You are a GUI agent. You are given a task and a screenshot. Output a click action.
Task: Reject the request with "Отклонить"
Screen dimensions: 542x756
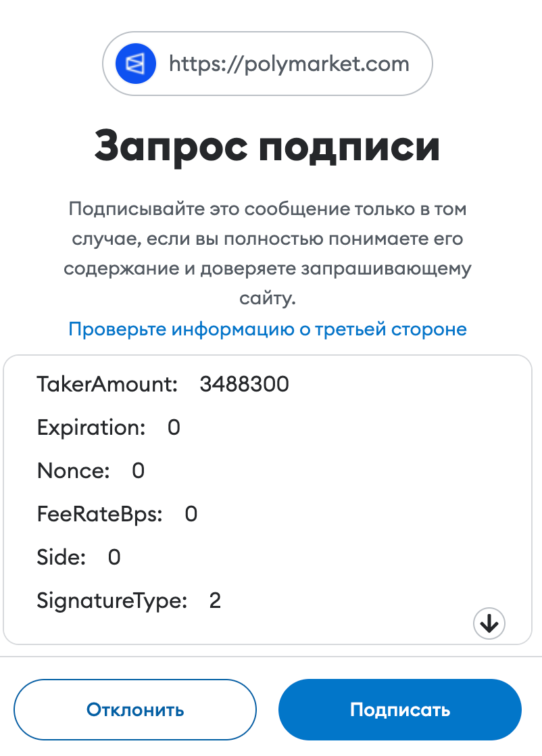[135, 710]
